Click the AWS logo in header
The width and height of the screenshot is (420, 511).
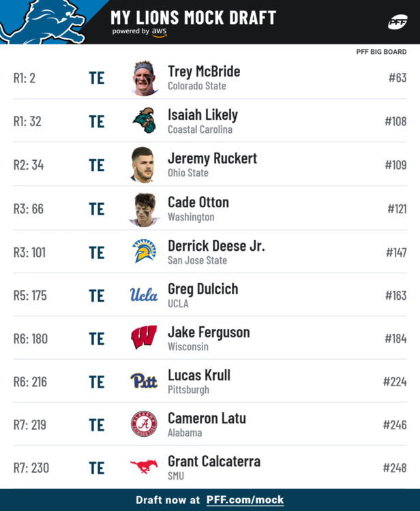click(x=159, y=32)
